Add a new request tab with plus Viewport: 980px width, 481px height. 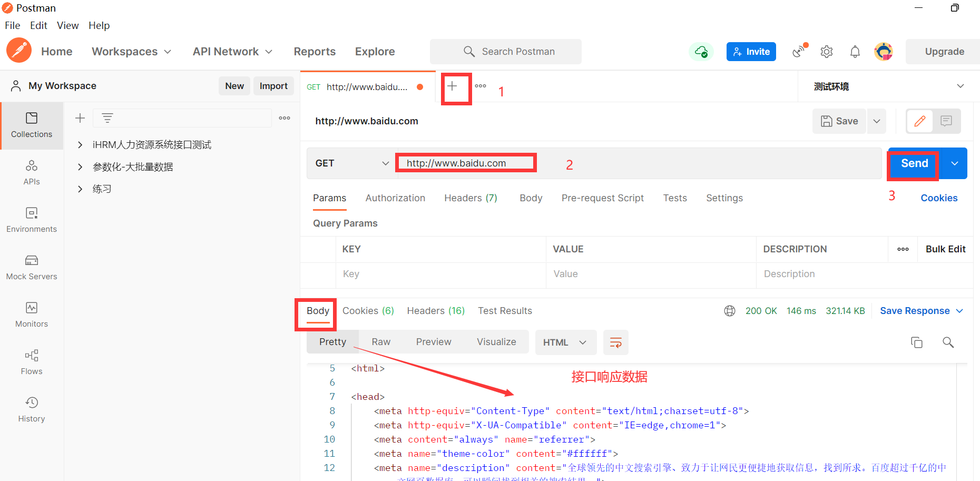(452, 86)
